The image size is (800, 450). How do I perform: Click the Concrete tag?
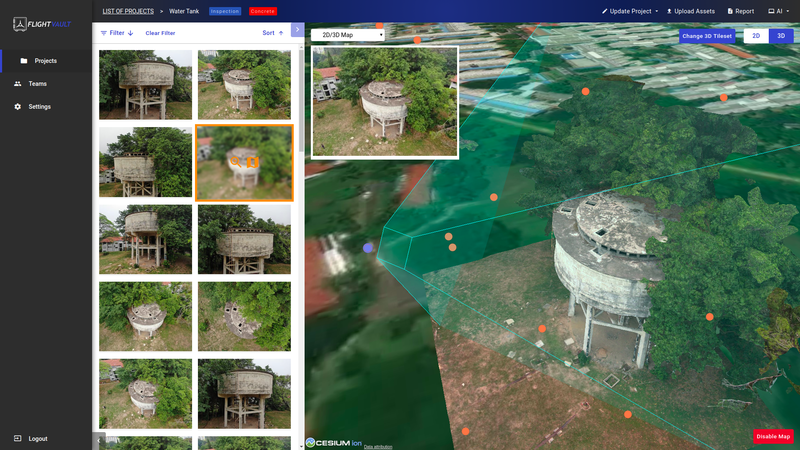(x=263, y=11)
